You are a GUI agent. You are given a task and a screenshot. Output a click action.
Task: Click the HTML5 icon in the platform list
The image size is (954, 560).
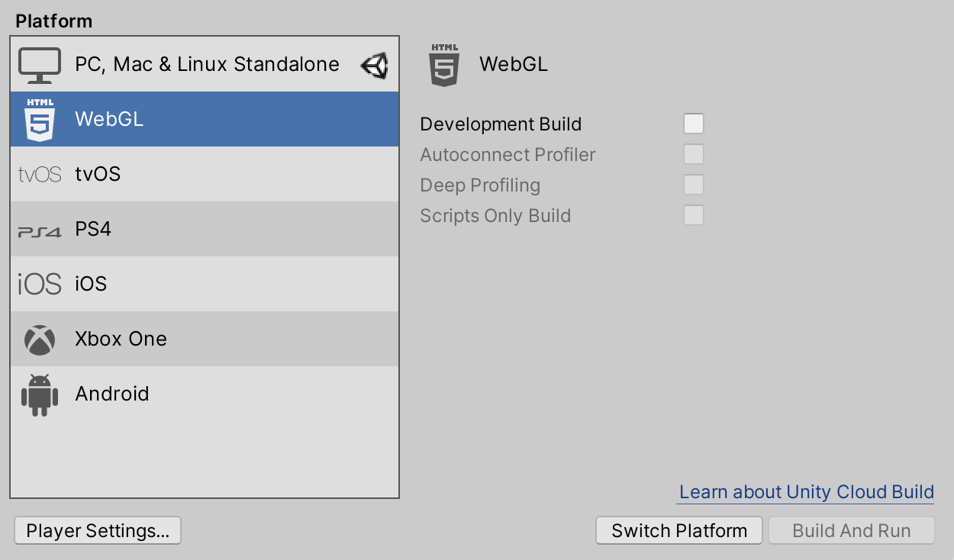[x=40, y=119]
